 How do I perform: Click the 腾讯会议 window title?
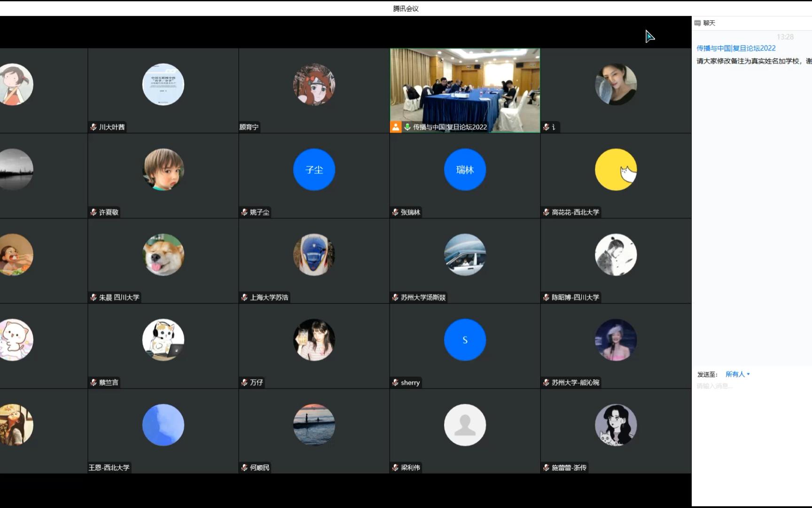coord(406,8)
